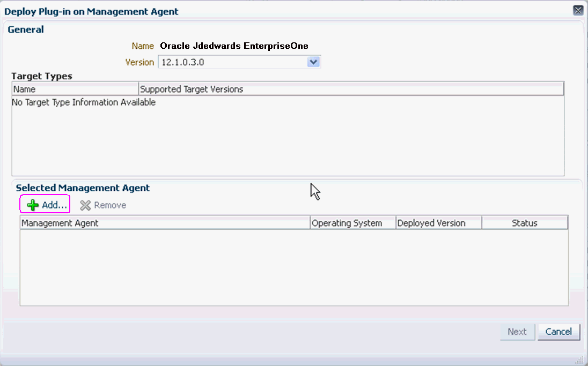The image size is (588, 366).
Task: Click the Name column header in Target Types
Action: coord(75,89)
